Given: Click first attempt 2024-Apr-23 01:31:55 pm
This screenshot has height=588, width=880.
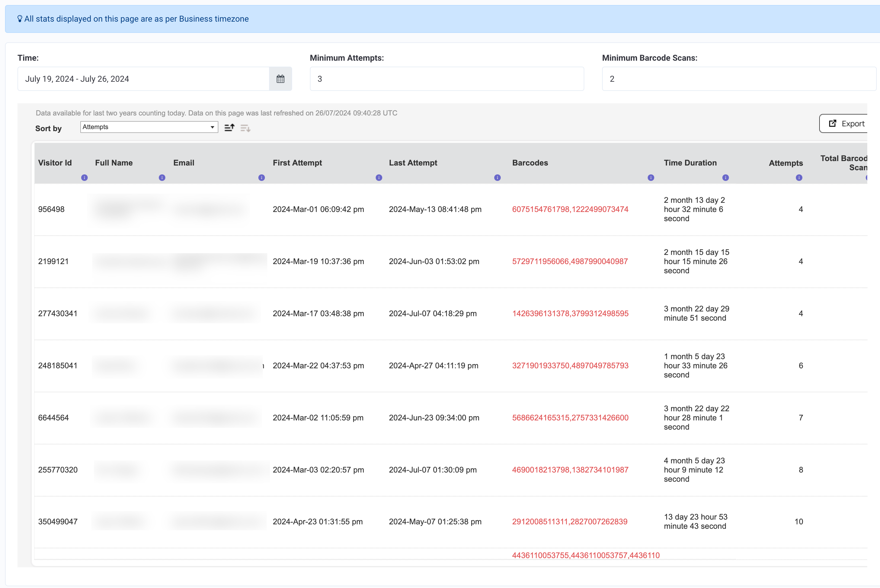Looking at the screenshot, I should tap(317, 522).
